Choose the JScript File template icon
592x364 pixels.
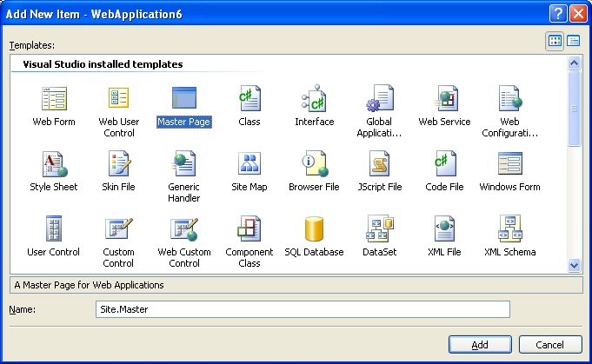(379, 163)
